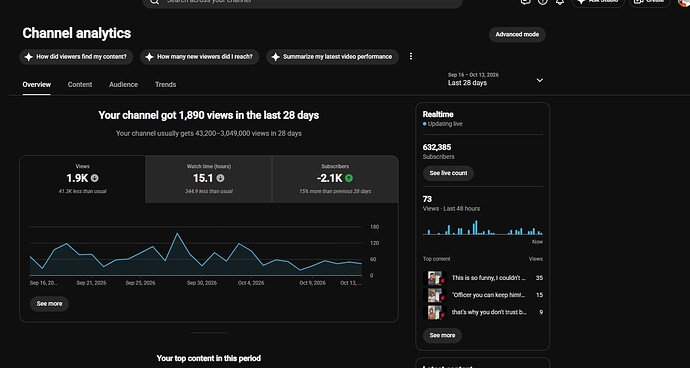Click 'Your top content in this period' heading
This screenshot has height=368, width=690.
pos(209,358)
